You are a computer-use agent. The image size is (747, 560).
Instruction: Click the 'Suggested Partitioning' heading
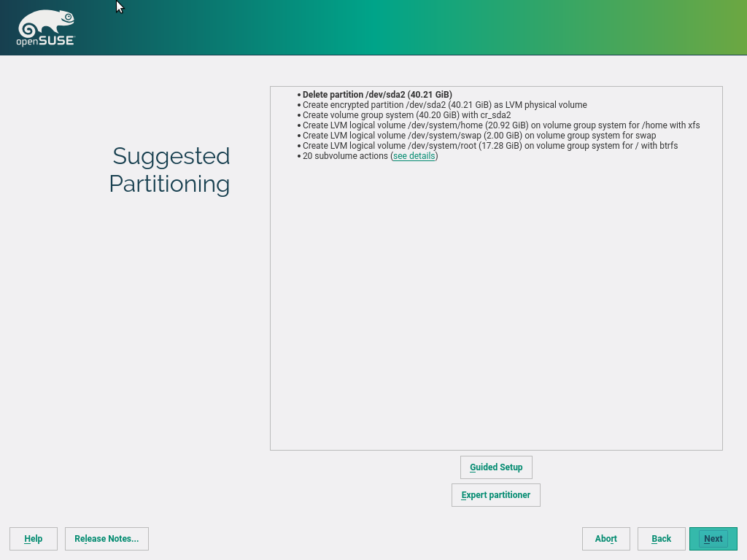click(x=171, y=170)
